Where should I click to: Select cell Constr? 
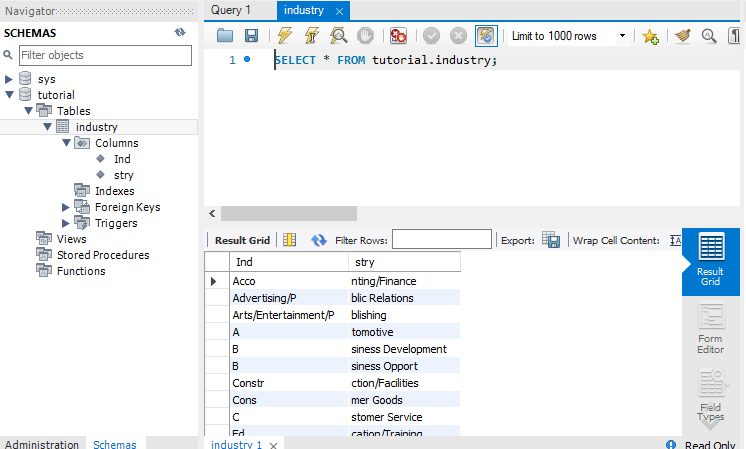tap(288, 383)
